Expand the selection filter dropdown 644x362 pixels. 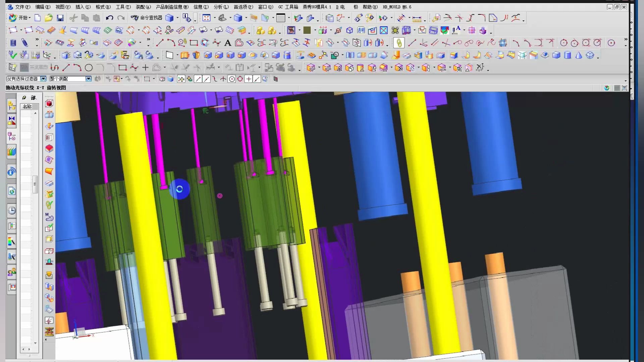(43, 79)
